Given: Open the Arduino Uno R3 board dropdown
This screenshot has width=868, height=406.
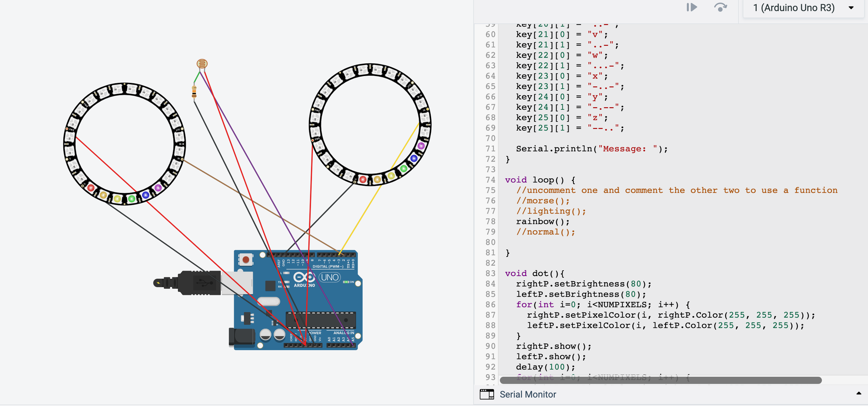Looking at the screenshot, I should [x=803, y=8].
